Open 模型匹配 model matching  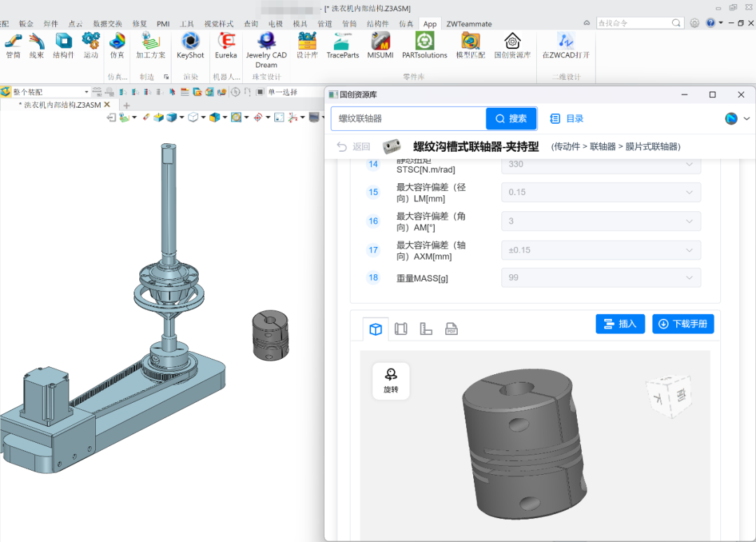tap(470, 46)
